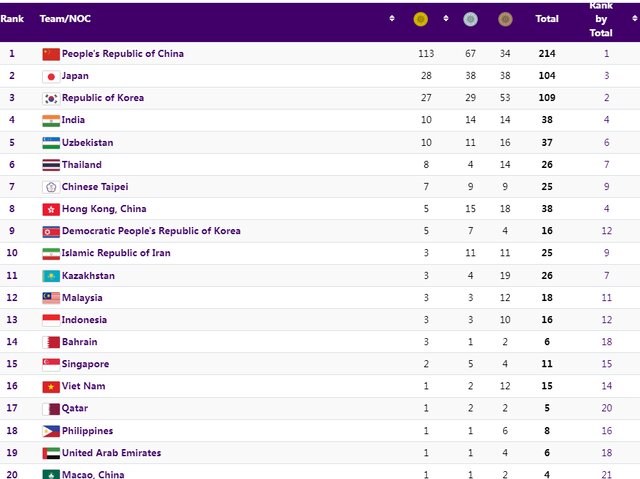Click the People's Republic of China flag
Screen dimensions: 640x479
51,54
